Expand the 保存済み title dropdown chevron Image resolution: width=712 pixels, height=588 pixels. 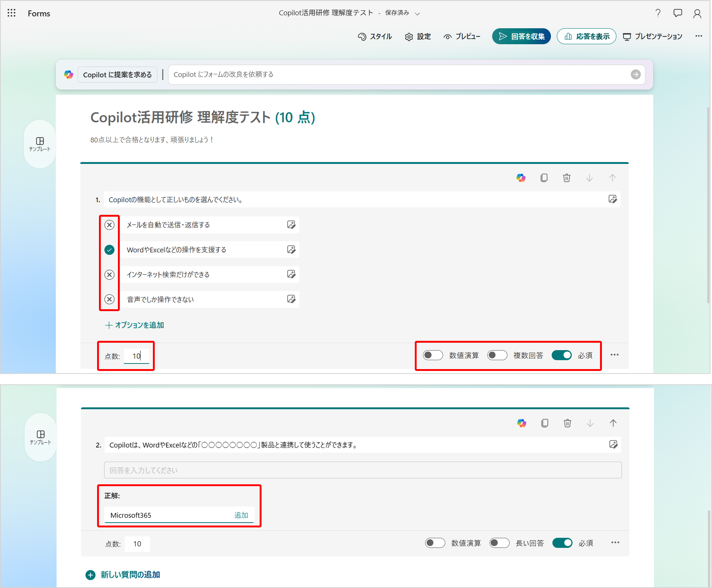point(417,14)
